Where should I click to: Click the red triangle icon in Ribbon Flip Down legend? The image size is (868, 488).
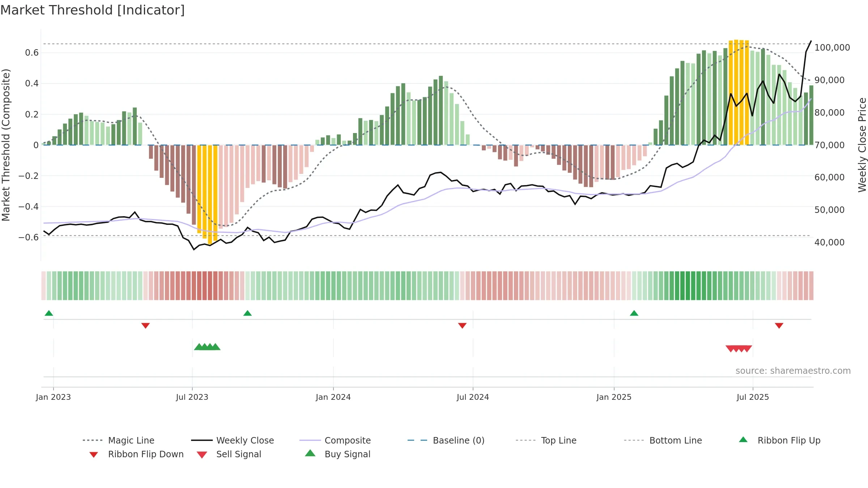(94, 455)
